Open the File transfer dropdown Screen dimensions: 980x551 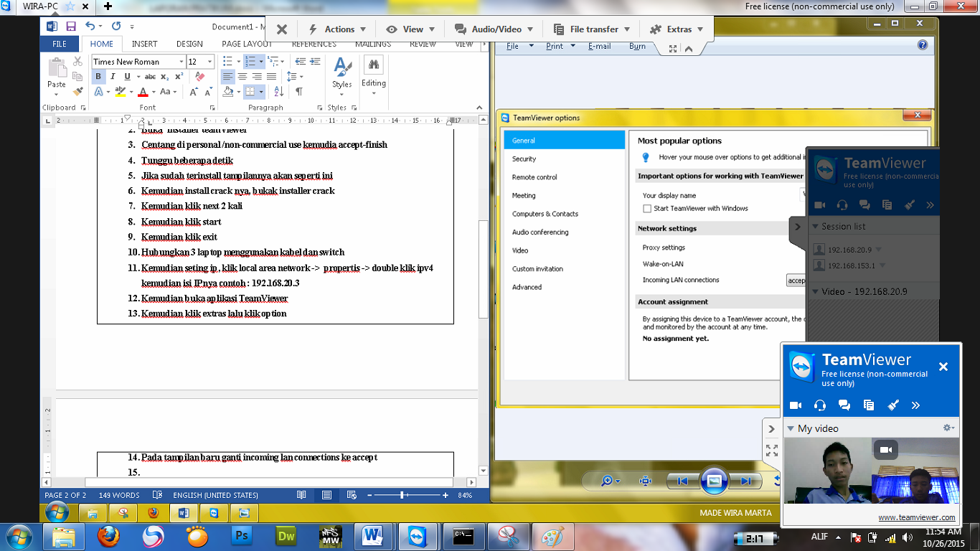[x=592, y=29]
